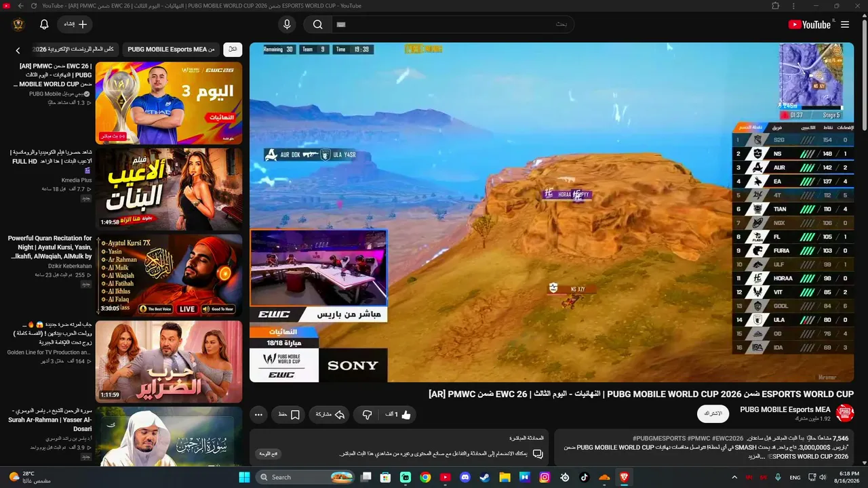Open the 'PUBG MOBILE Esports MEA' channel name
The width and height of the screenshot is (868, 488).
(785, 409)
